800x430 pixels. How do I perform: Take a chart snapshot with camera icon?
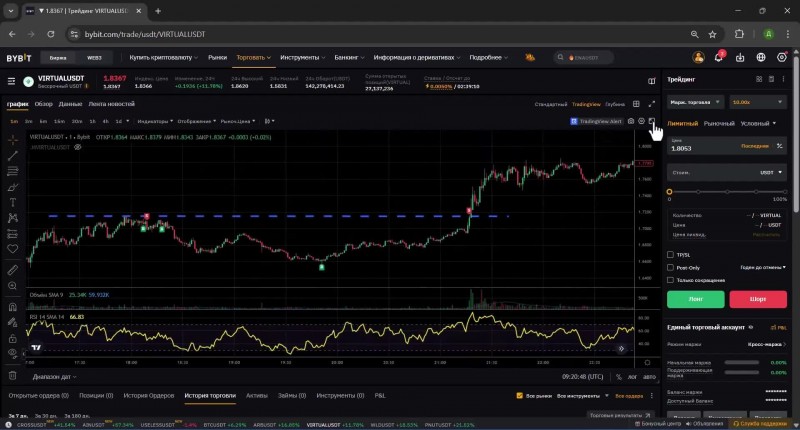click(631, 121)
